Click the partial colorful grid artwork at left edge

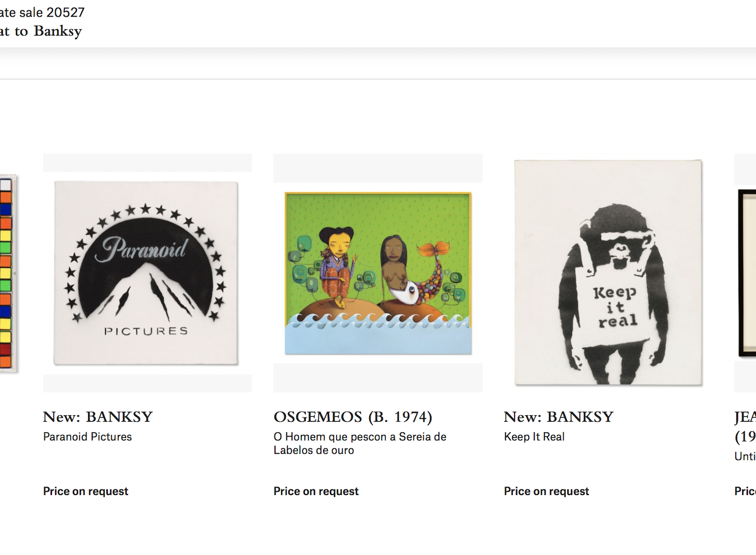[x=8, y=273]
